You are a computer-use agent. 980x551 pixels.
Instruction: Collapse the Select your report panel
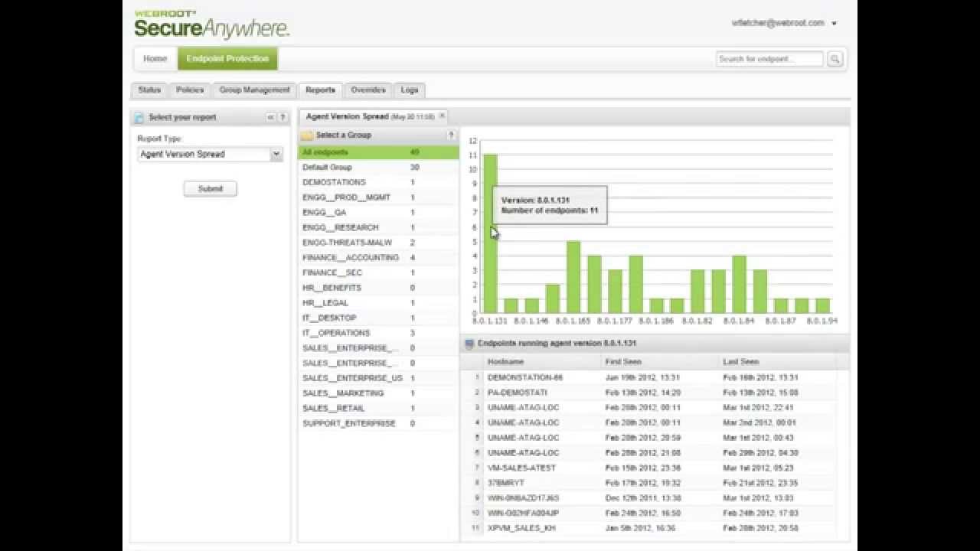pos(270,117)
